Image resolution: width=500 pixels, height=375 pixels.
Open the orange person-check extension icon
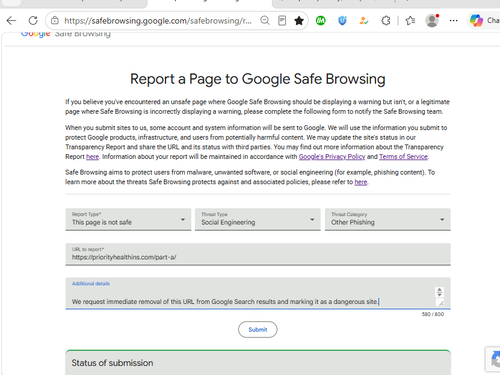pos(364,21)
